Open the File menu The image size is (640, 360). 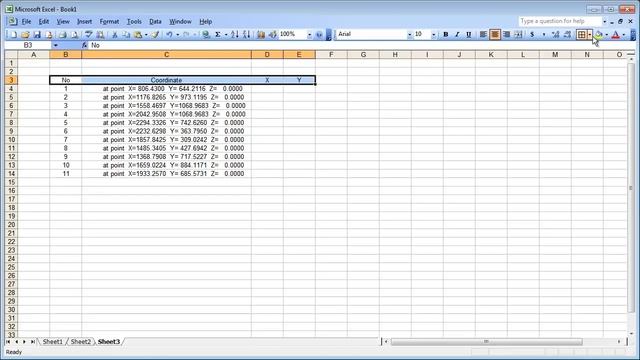click(26, 22)
